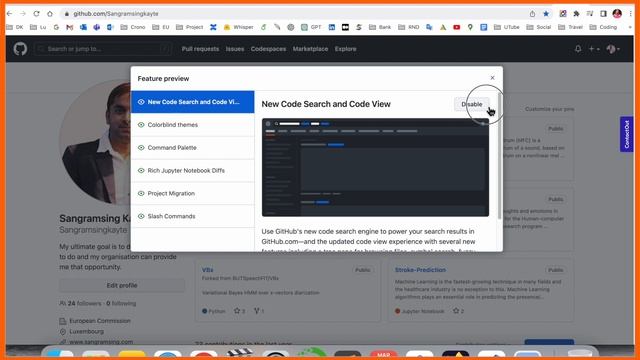
Task: Open the extensions puzzle icon
Action: (x=576, y=13)
